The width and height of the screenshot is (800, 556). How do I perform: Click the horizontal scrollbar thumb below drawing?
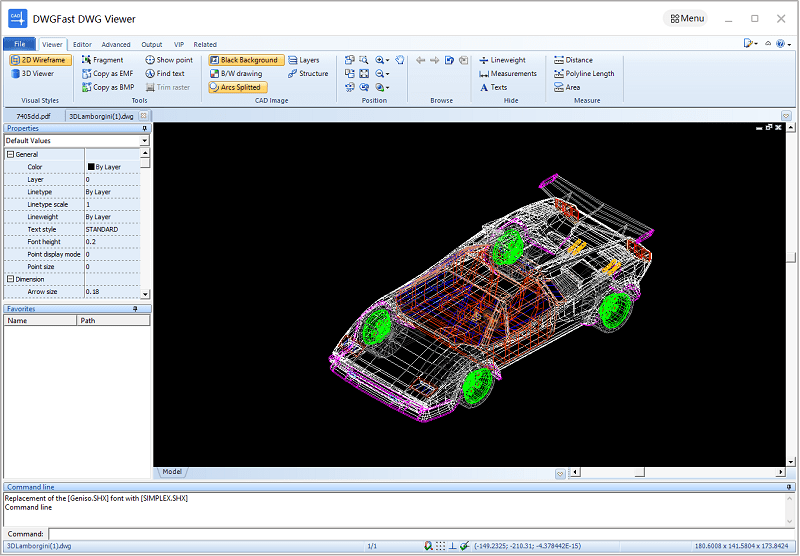639,472
